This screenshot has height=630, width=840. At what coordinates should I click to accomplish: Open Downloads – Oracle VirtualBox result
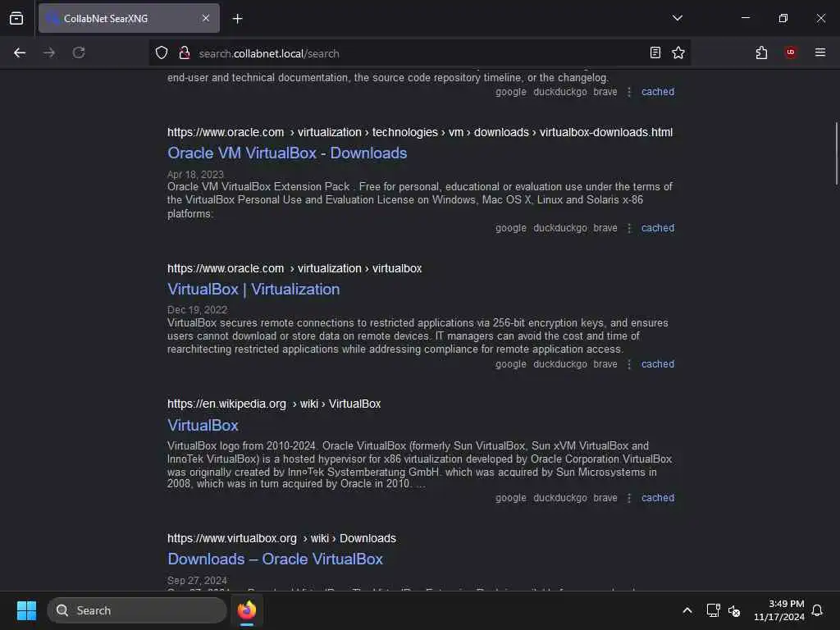click(x=275, y=559)
